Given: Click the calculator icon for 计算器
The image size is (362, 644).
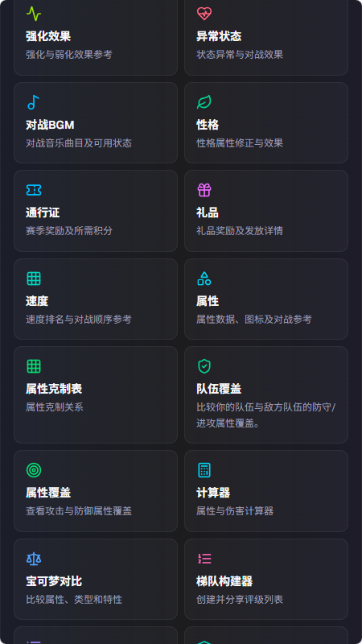Looking at the screenshot, I should pyautogui.click(x=204, y=470).
